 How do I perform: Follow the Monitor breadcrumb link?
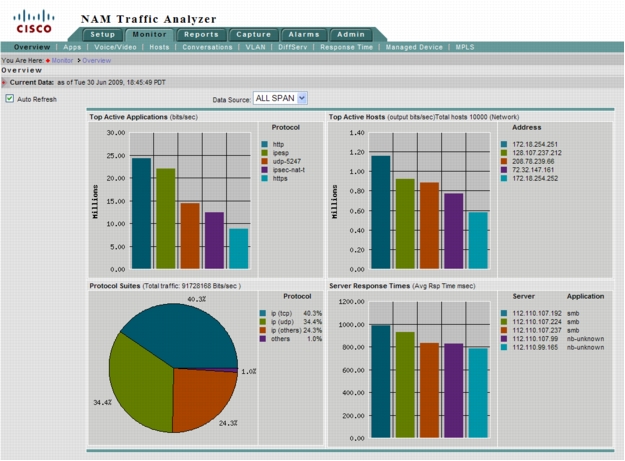(x=62, y=61)
